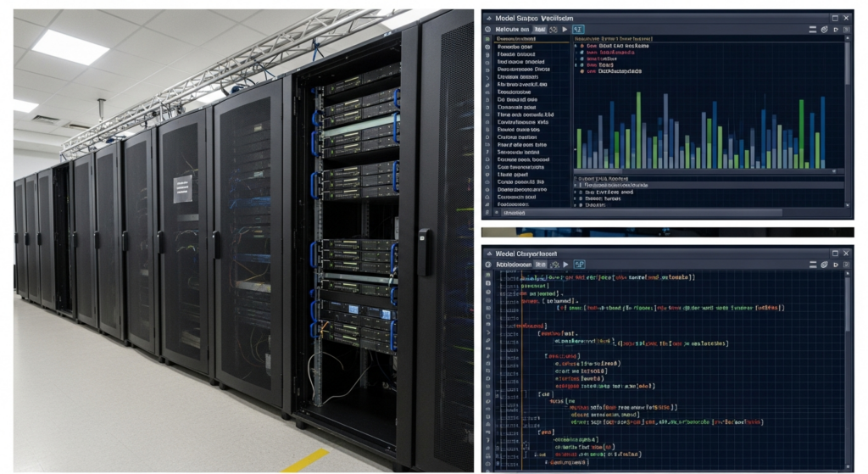Toggle the orange marker dot on the first chart legend row
Viewport: 868px width, 474px height.
click(581, 46)
